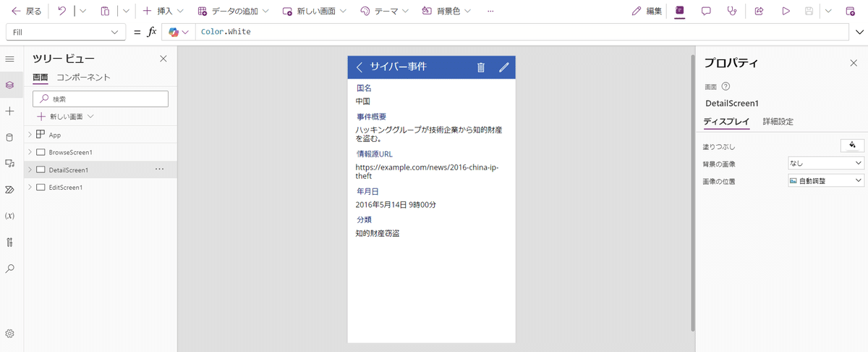Click 新しい画面 in tree view
868x352 pixels.
pos(66,117)
